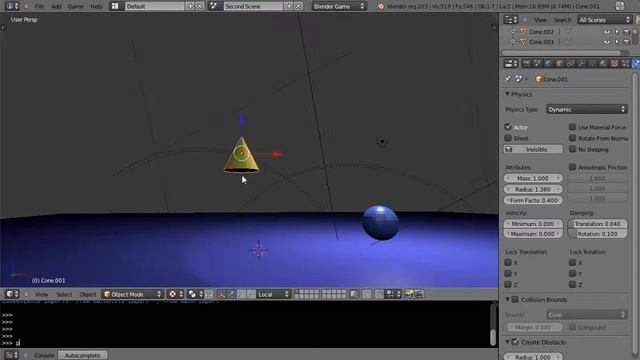Click the Blender logo icon in info header
This screenshot has height=360, width=640.
coord(381,6)
